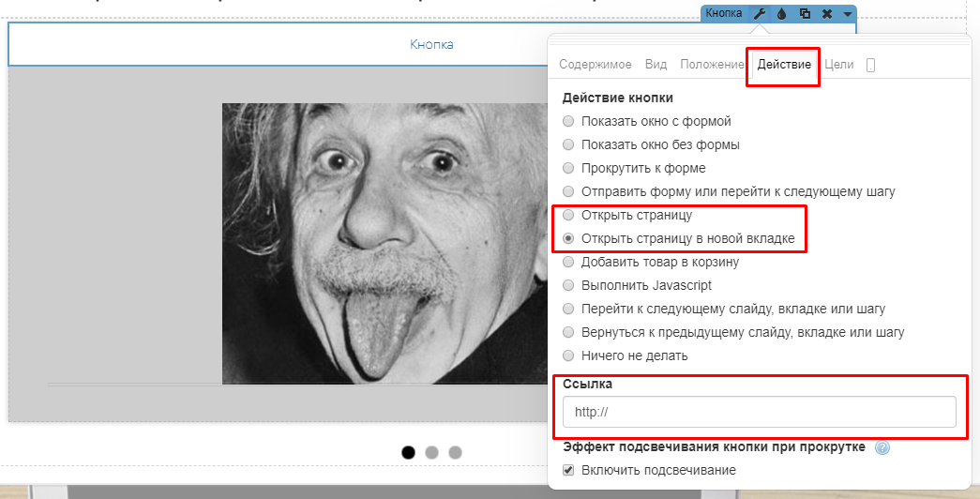Go to the second slider dot
Image resolution: width=980 pixels, height=499 pixels.
click(x=431, y=452)
